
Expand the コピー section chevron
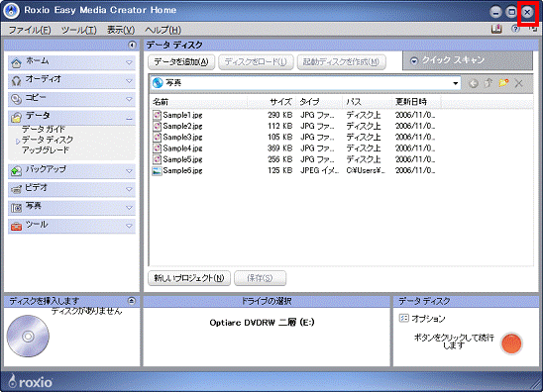point(129,99)
